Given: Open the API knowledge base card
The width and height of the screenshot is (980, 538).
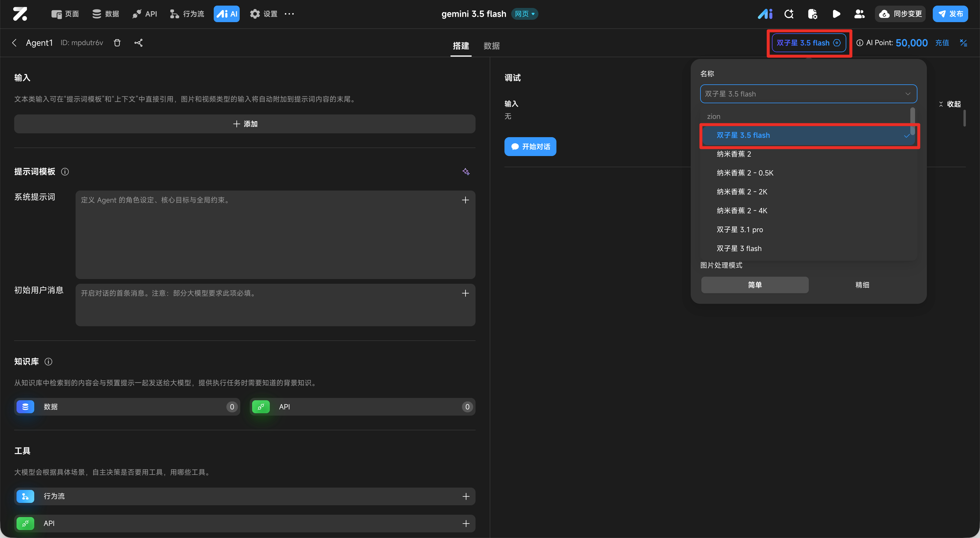Looking at the screenshot, I should pyautogui.click(x=362, y=407).
